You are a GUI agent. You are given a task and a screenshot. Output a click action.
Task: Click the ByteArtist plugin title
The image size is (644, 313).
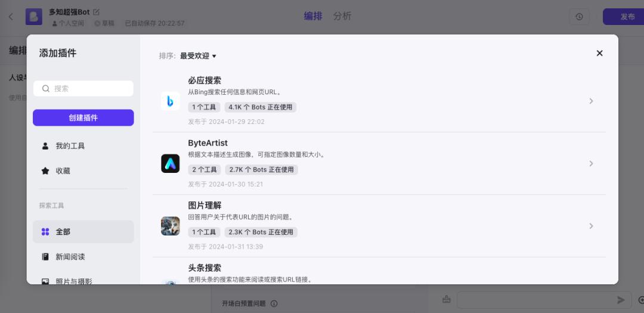click(x=208, y=143)
